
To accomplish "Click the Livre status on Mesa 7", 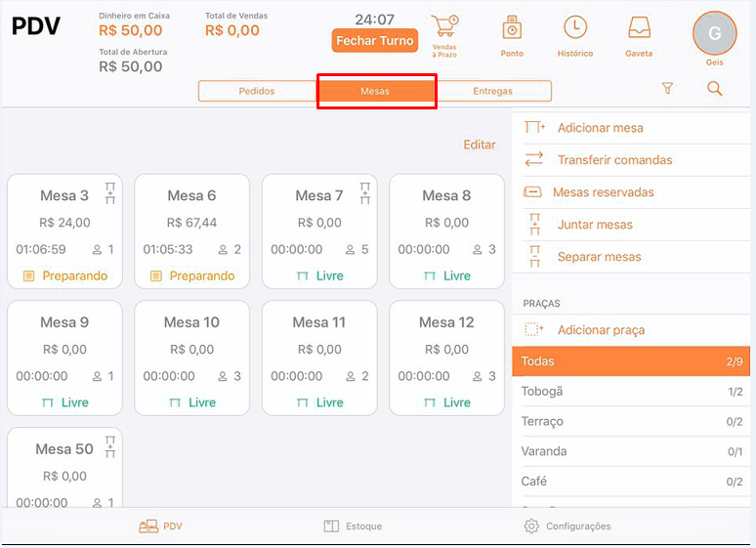I will 319,275.
